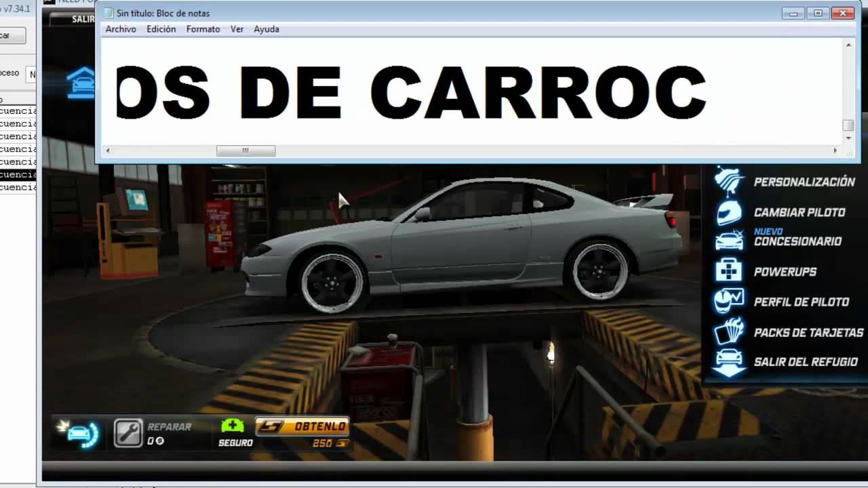The height and width of the screenshot is (488, 868).
Task: Open the Salir del Refugio label
Action: tap(806, 362)
